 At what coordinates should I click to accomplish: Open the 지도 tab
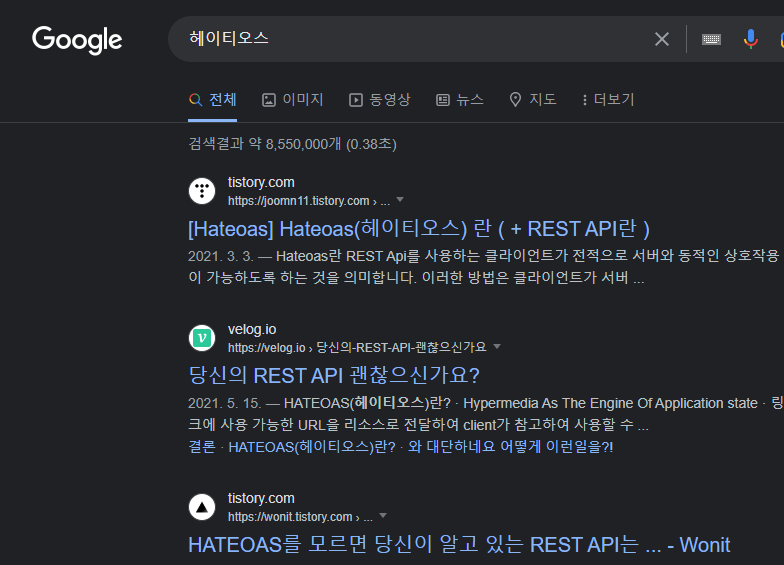[x=532, y=100]
